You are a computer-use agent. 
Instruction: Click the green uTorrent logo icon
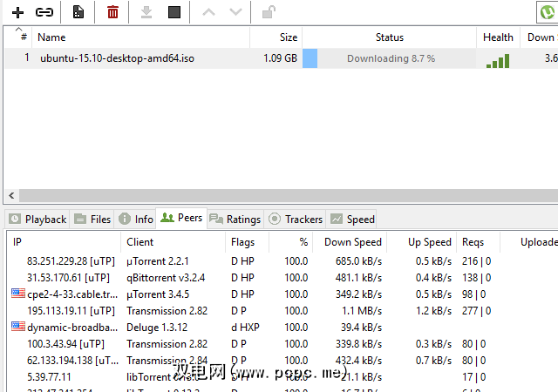(548, 12)
